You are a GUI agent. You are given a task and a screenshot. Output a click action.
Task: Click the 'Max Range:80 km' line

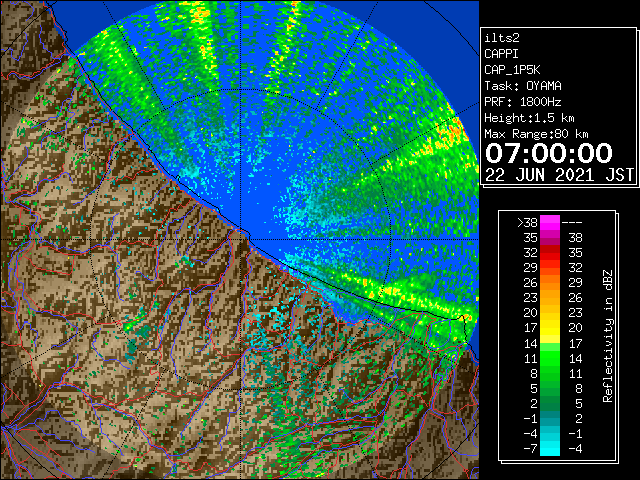coord(536,134)
